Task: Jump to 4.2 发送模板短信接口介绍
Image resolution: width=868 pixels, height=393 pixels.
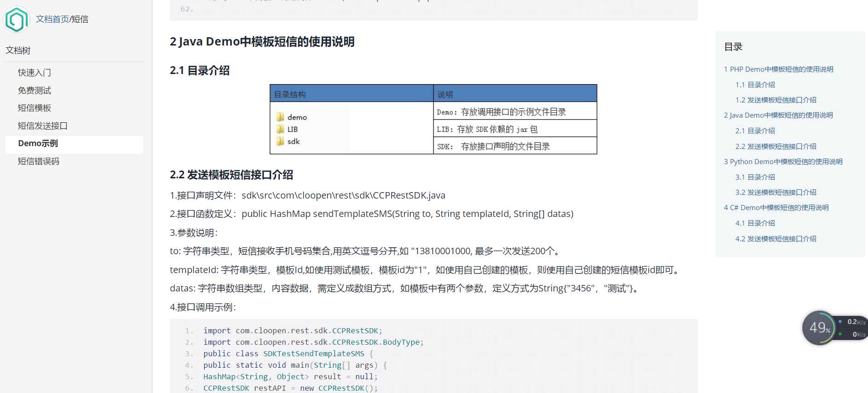Action: pyautogui.click(x=775, y=239)
